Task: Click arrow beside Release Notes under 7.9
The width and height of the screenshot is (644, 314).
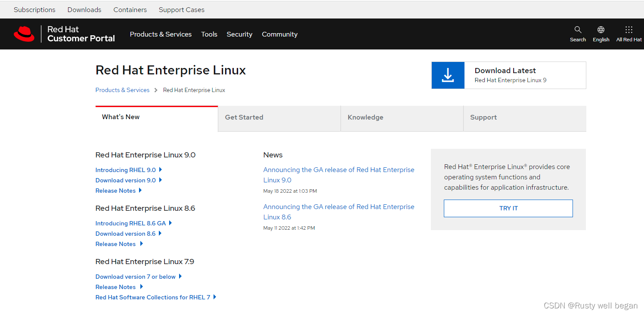Action: click(x=141, y=286)
